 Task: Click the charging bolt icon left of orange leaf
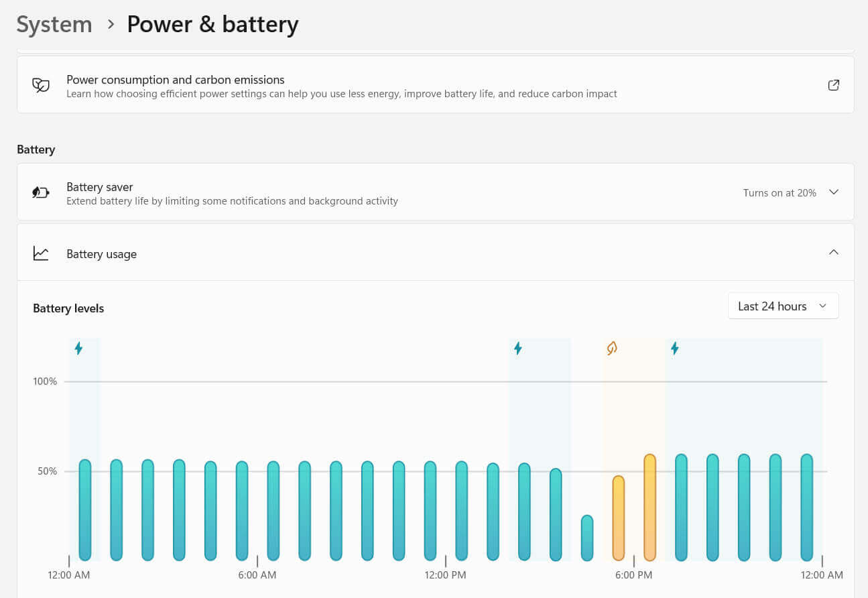[517, 348]
